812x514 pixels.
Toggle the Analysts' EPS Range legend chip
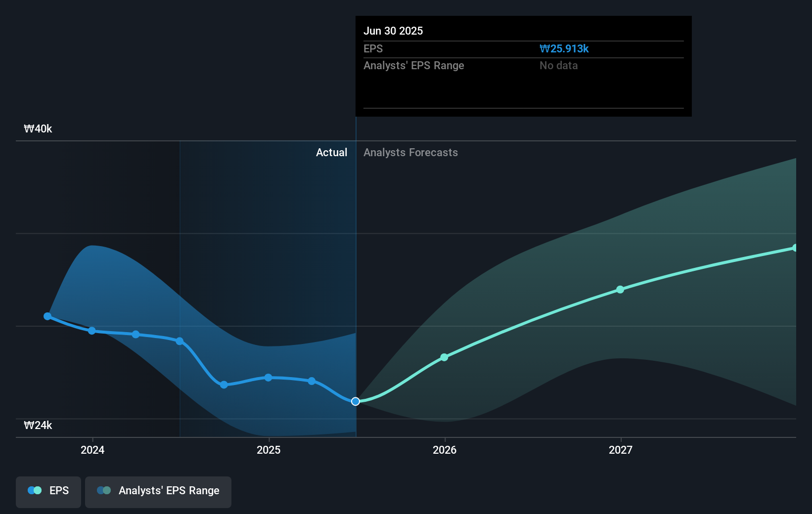click(158, 491)
